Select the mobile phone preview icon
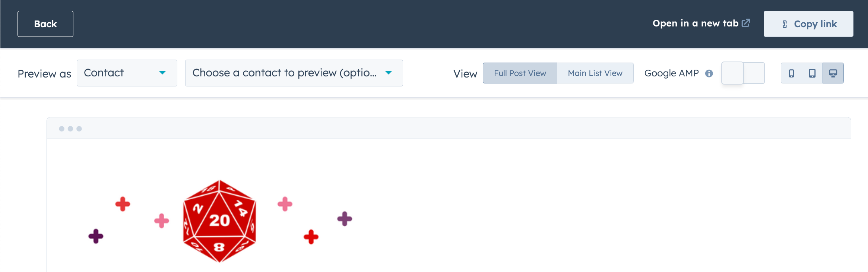The width and height of the screenshot is (868, 272). tap(791, 73)
